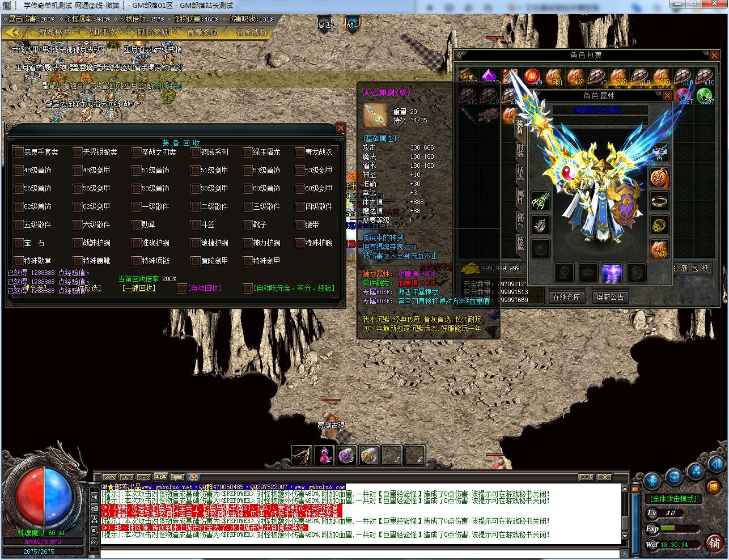Select the purple gem in inventory
The width and height of the screenshot is (729, 560).
click(489, 76)
